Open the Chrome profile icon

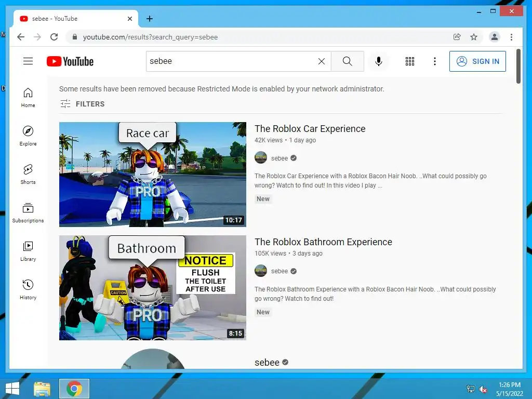(495, 37)
